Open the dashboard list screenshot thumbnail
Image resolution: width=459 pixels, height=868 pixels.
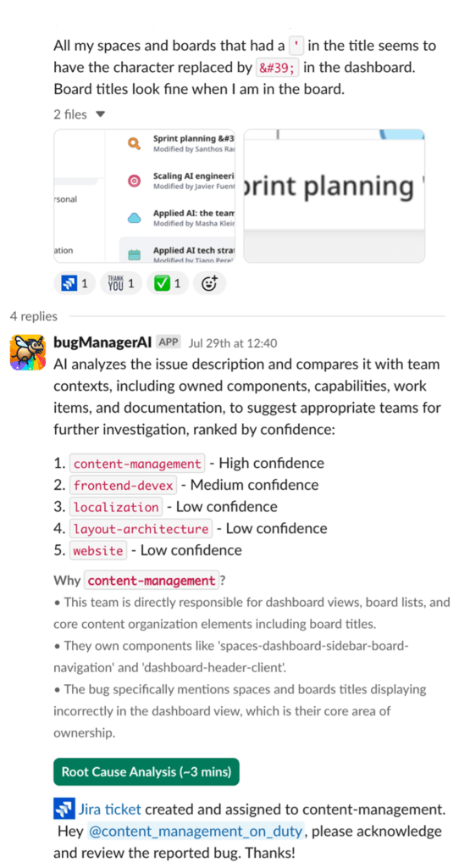[145, 196]
